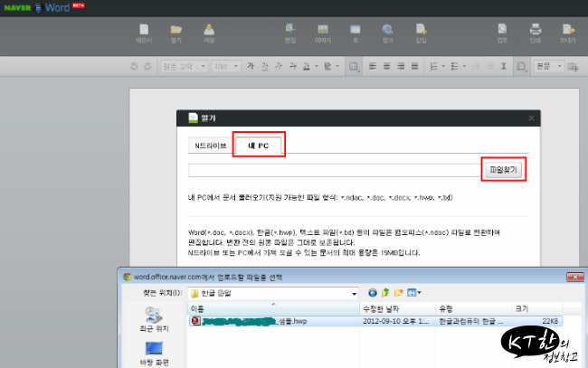This screenshot has width=588, height=368.
Task: Insert a table with 표 icon
Action: point(356,33)
